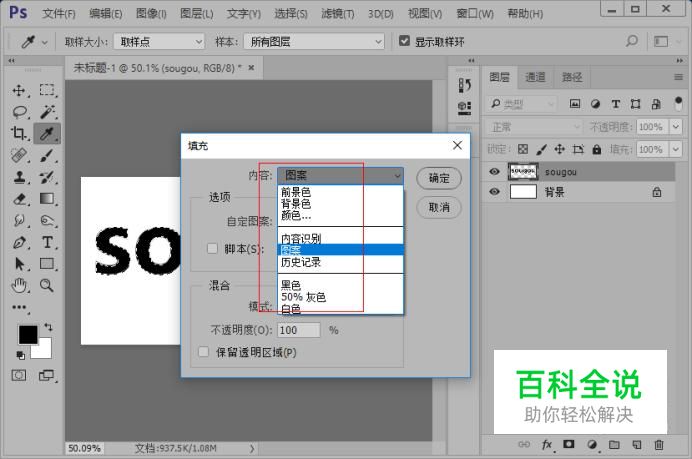This screenshot has height=459, width=692.
Task: Toggle lock transparent pixels icon
Action: [x=523, y=149]
